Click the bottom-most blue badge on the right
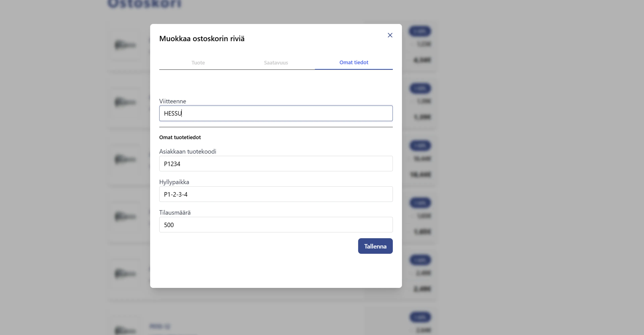The image size is (644, 335). [420, 317]
